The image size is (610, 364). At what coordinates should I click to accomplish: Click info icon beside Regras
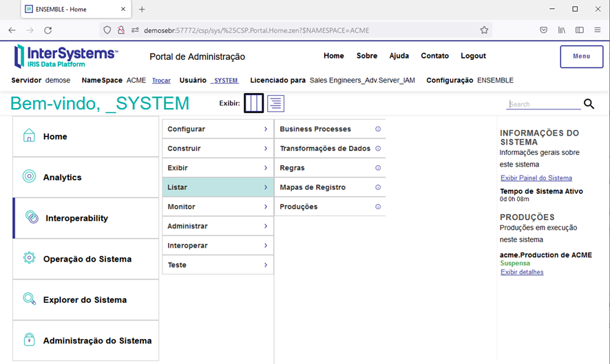tap(378, 168)
